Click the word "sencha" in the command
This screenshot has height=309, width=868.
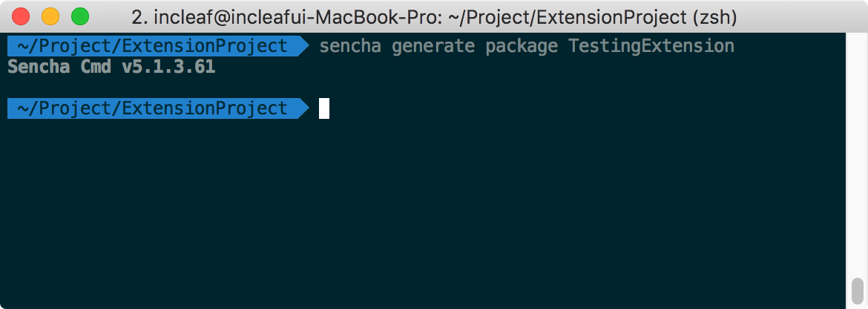[x=350, y=46]
